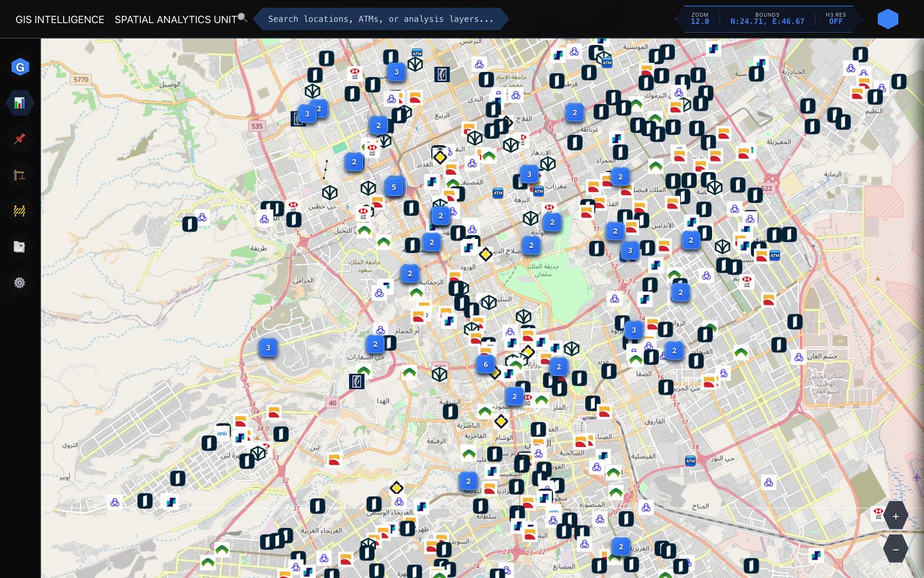Viewport: 924px width, 578px height.
Task: Toggle H3 RES from OFF
Action: pos(836,19)
